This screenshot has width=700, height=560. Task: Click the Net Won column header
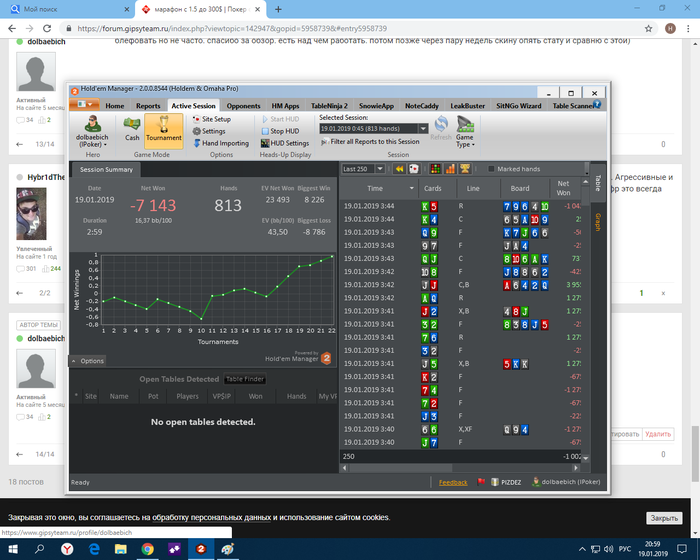pos(563,188)
